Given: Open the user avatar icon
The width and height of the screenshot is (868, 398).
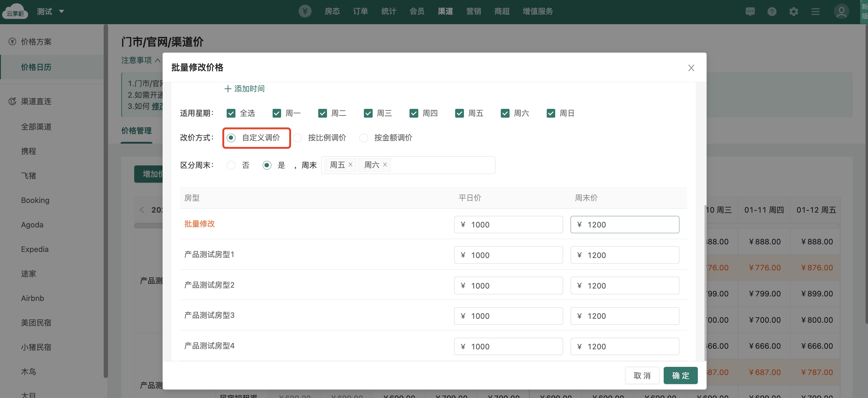Looking at the screenshot, I should [841, 11].
